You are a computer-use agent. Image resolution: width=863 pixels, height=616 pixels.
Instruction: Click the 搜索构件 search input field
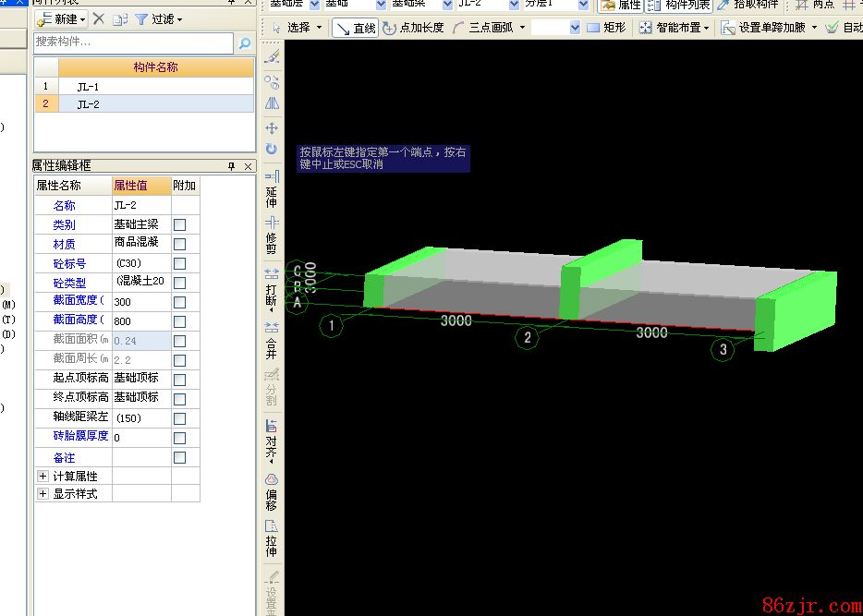[133, 42]
